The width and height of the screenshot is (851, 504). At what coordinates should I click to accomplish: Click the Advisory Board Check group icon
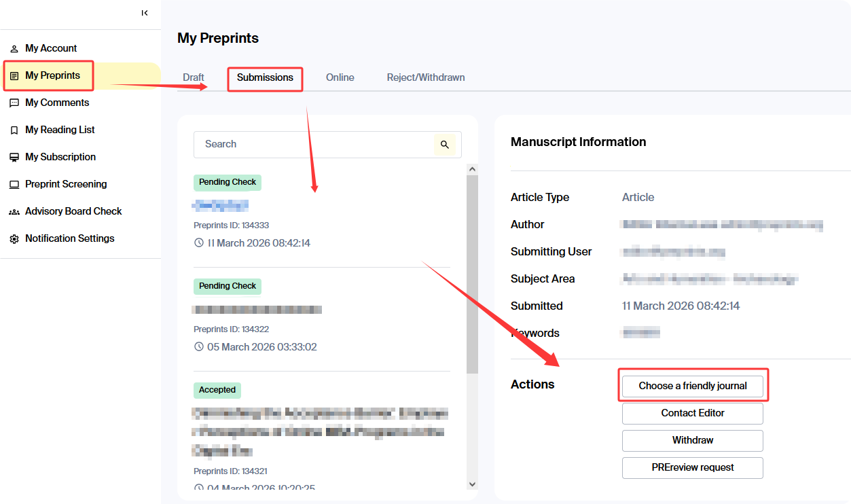14,212
